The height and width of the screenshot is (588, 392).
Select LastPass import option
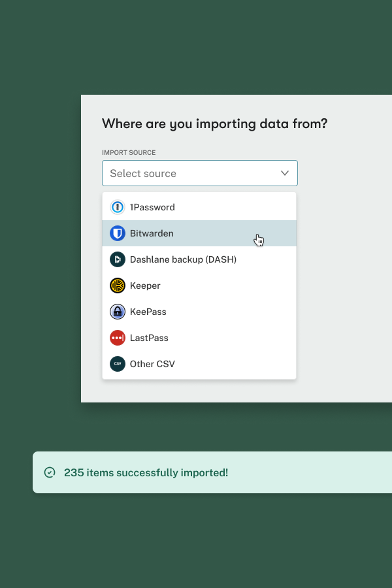(199, 338)
